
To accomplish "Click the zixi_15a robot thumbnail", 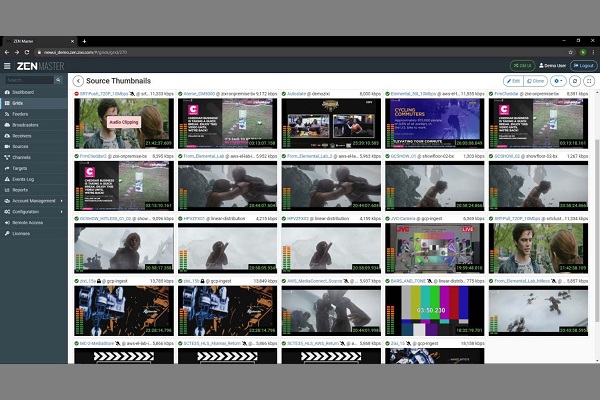I will (124, 310).
